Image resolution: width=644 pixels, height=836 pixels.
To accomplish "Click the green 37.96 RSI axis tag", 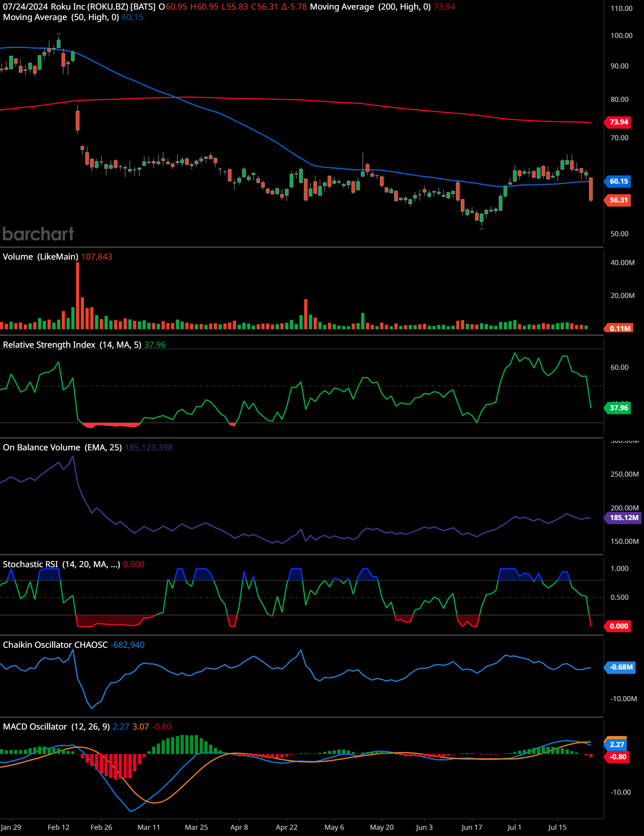I will [618, 408].
